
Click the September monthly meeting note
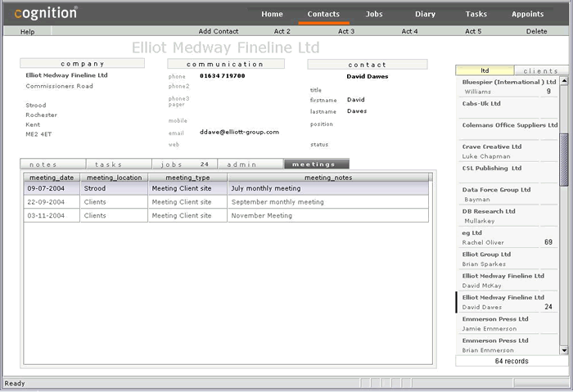328,202
